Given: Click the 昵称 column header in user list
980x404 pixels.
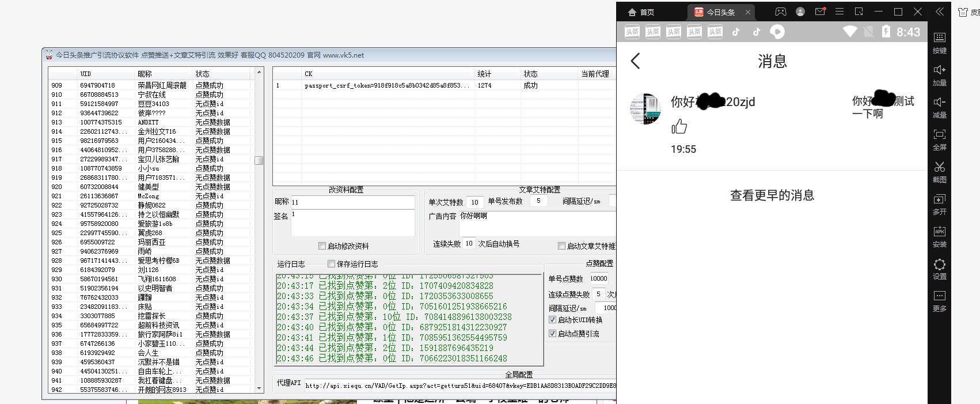Looking at the screenshot, I should coord(164,74).
